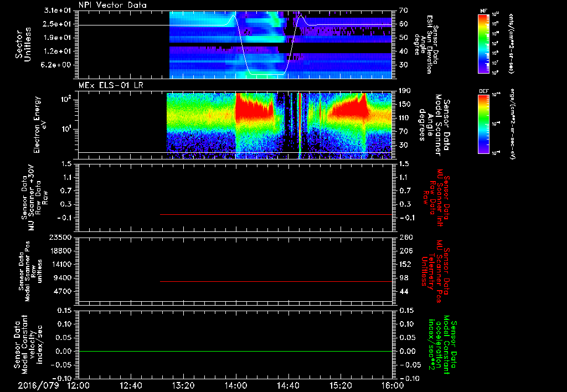Viewport: 567px width, 392px height.
Task: Click the red line in MU Scanner +30V panel
Action: pyautogui.click(x=276, y=214)
